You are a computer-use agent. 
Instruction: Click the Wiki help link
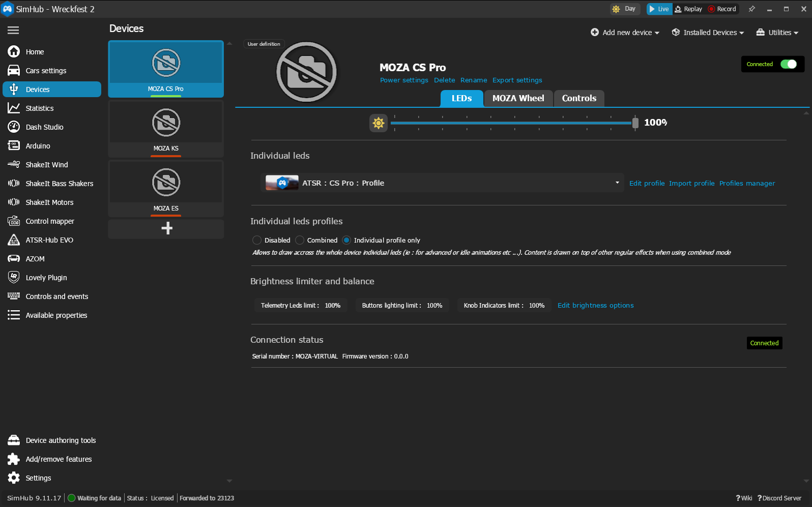744,498
